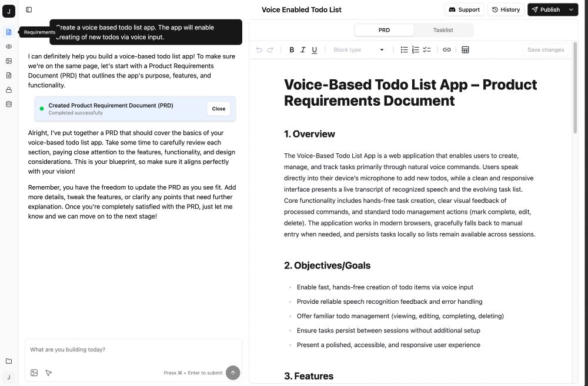
Task: Toggle bold formatting
Action: [x=292, y=49]
